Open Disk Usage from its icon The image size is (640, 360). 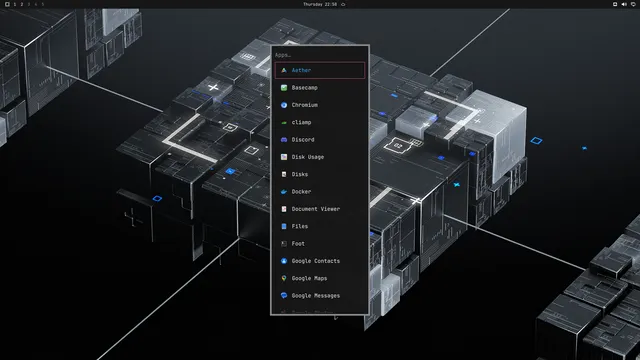coord(284,157)
